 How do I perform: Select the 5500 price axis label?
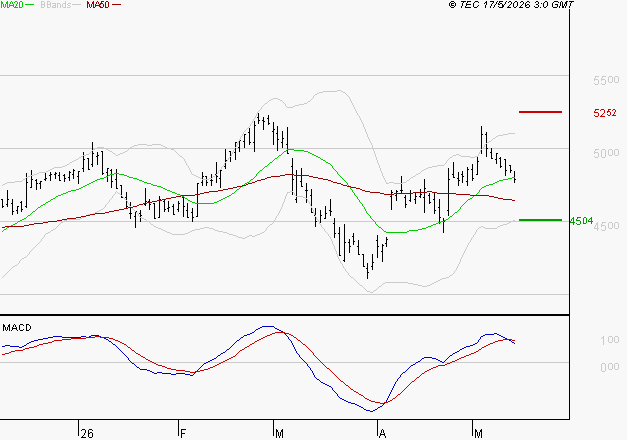click(x=606, y=80)
